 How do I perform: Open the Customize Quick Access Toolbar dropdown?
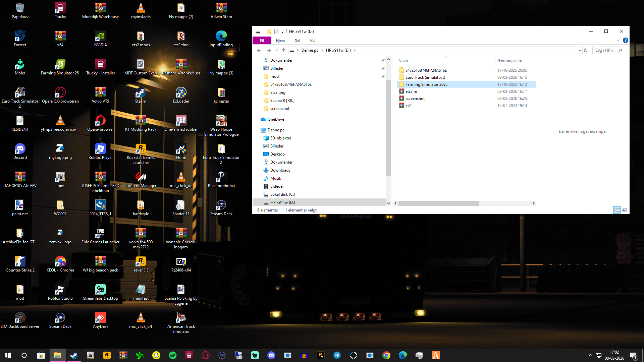(x=282, y=32)
